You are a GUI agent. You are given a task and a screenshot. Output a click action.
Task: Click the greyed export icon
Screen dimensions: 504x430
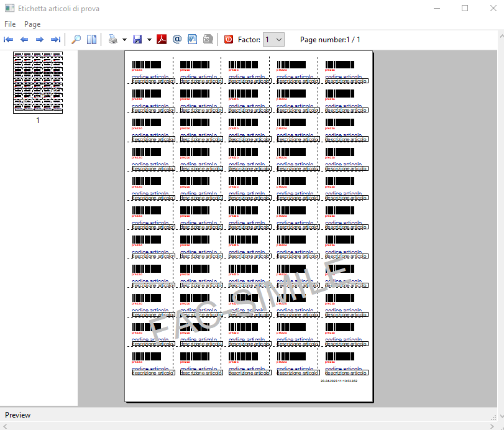[x=208, y=39]
